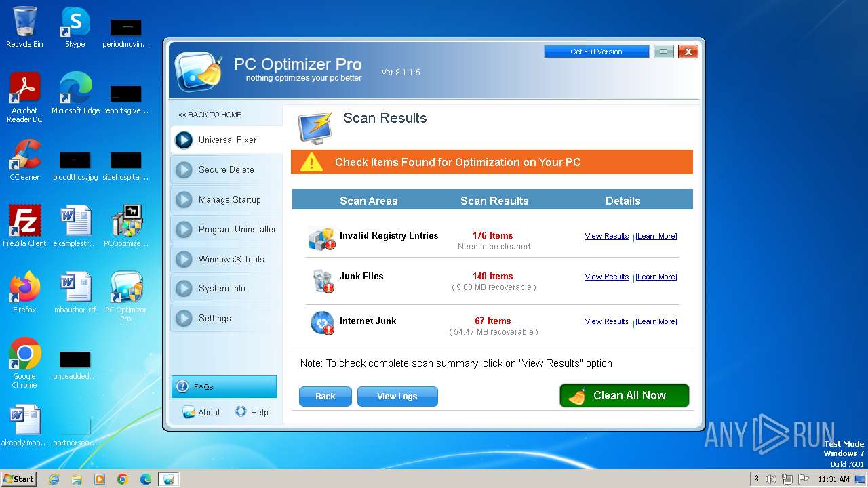
Task: Learn More about Junk Files
Action: [x=656, y=277]
